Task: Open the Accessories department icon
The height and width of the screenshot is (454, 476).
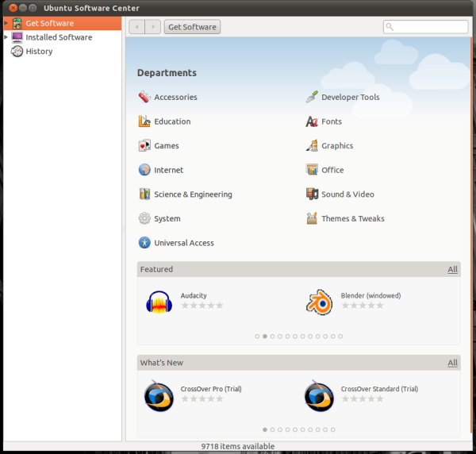Action: coord(144,97)
